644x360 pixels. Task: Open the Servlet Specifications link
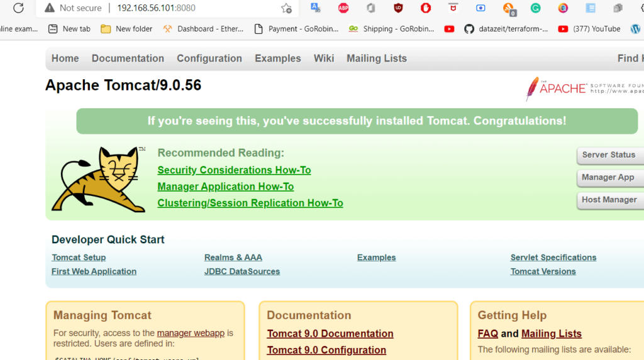click(x=553, y=258)
